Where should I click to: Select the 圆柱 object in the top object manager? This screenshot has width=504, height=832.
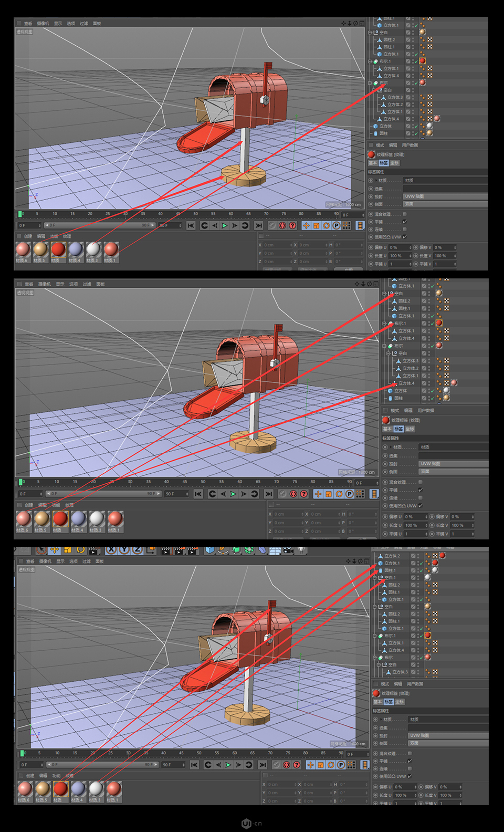[384, 133]
